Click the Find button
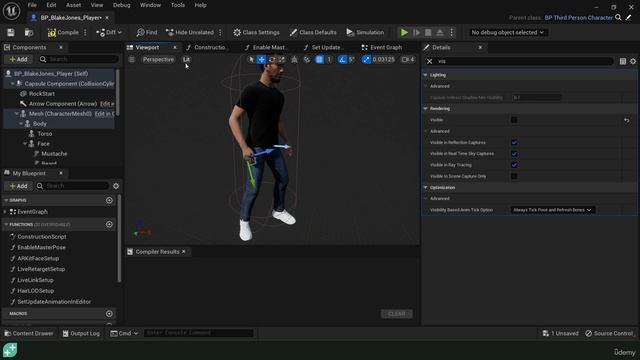The height and width of the screenshot is (360, 640). (x=147, y=32)
